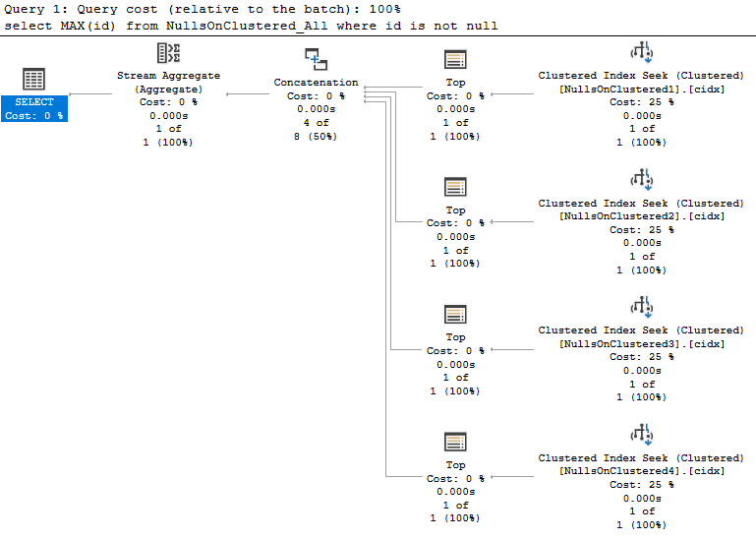Click the third Top operator icon
This screenshot has height=540, width=756.
[454, 315]
